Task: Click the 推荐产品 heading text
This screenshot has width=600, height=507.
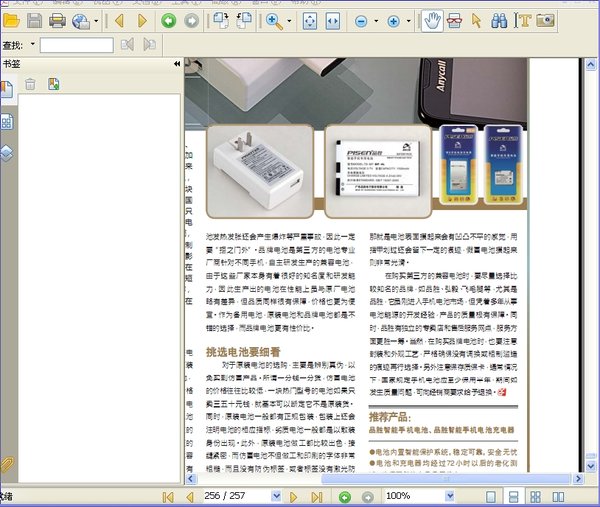Action: click(390, 417)
